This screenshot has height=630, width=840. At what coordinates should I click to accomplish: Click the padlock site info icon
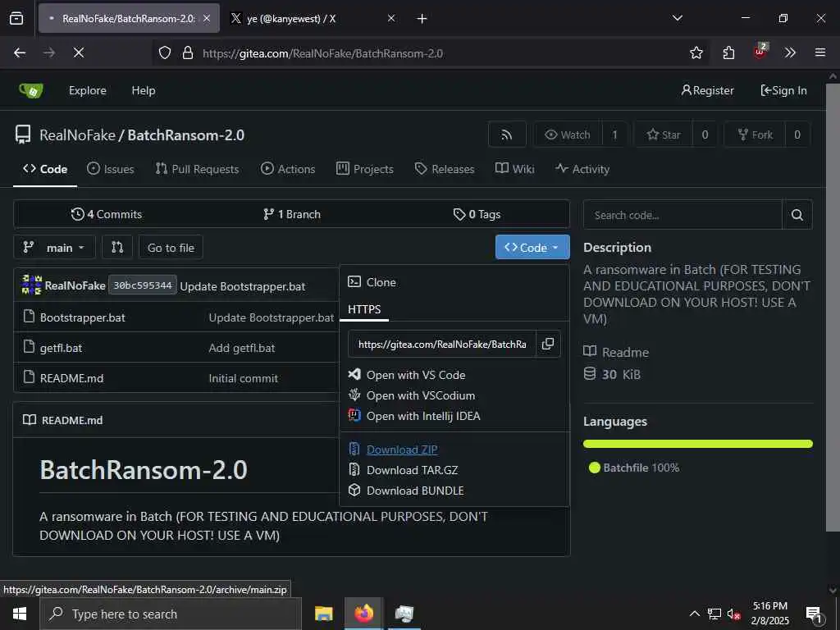188,53
